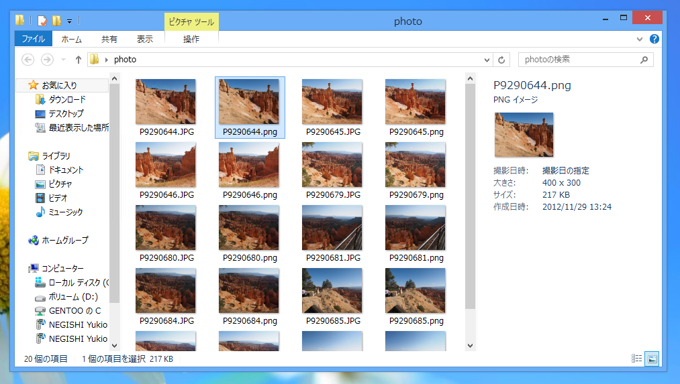
Task: Click the New folder quick access icon
Action: [56, 20]
